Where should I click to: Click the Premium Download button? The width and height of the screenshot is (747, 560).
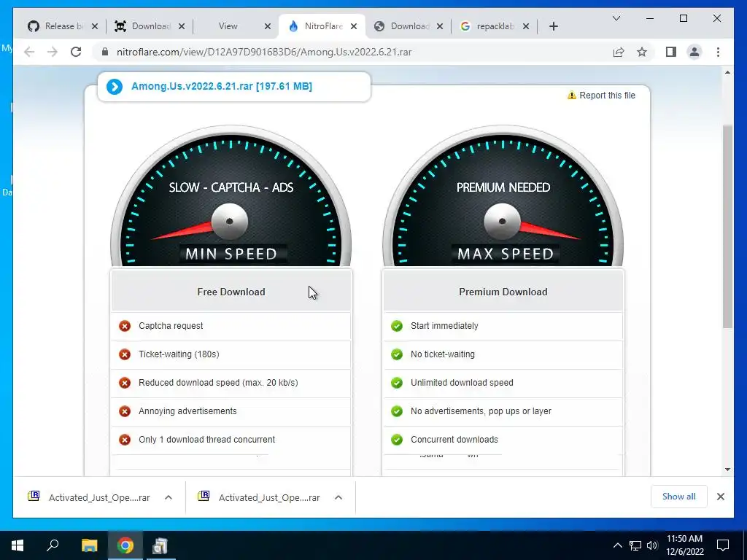(x=503, y=292)
